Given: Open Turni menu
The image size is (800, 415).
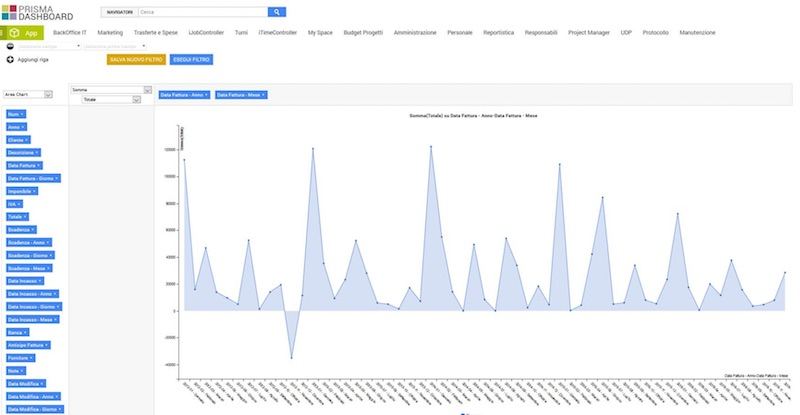Looking at the screenshot, I should [x=241, y=33].
